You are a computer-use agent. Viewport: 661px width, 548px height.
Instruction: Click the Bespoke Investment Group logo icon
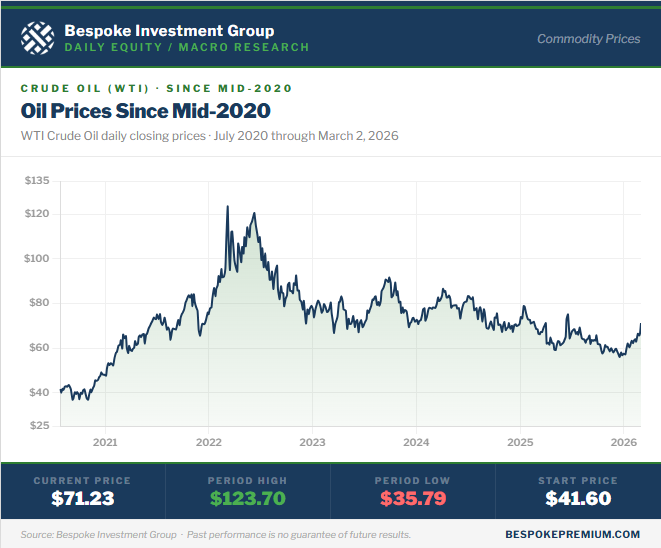37,38
